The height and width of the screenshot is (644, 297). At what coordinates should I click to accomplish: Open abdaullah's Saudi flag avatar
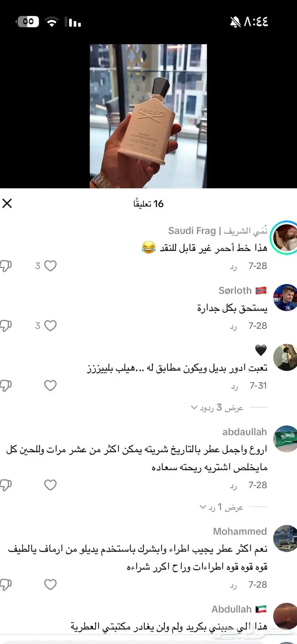[285, 439]
